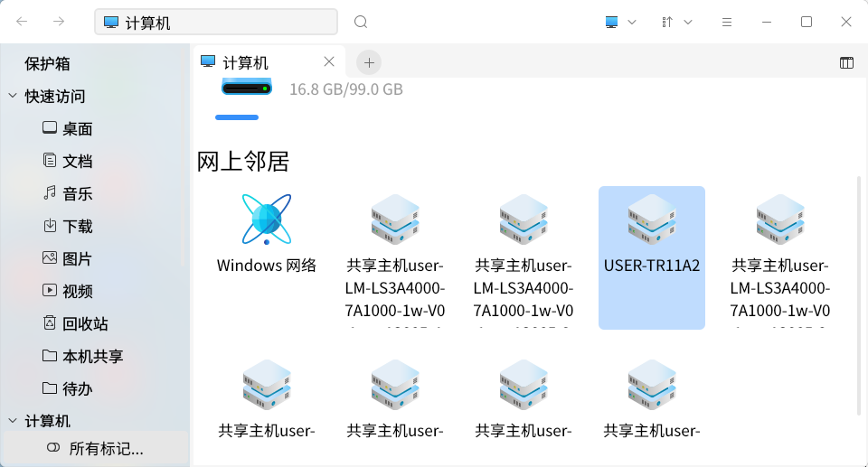Select last 共享主机 in the bottom row

(x=652, y=399)
